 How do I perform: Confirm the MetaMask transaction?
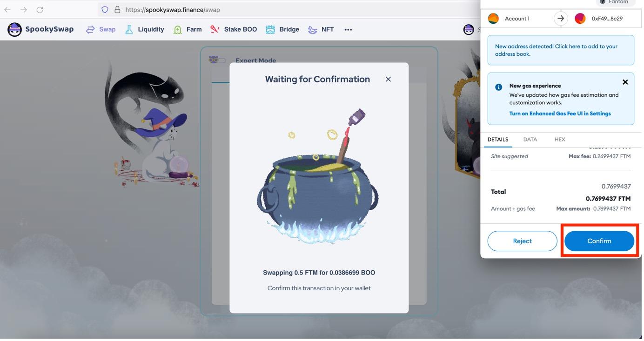click(599, 241)
